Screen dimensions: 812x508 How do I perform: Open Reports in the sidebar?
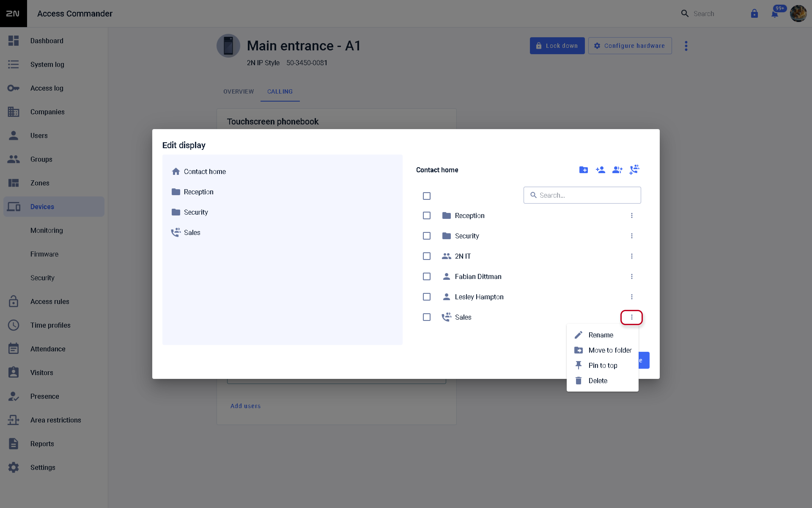pyautogui.click(x=54, y=443)
